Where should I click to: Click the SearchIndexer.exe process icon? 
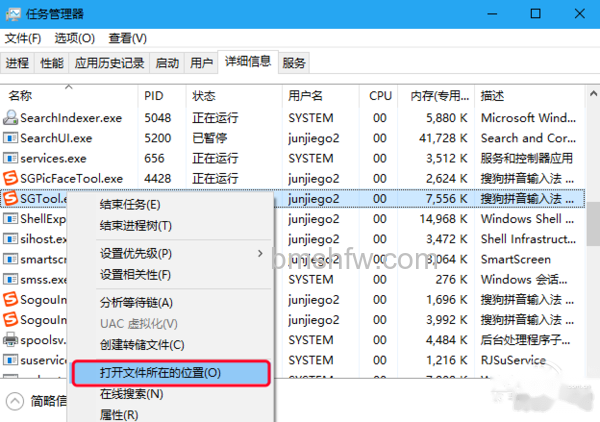coord(10,118)
